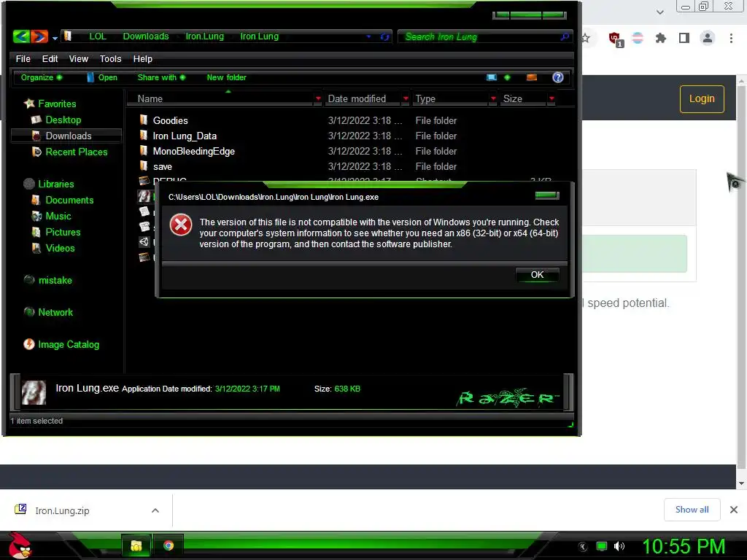Open the uBlock shield extension icon
This screenshot has width=747, height=560.
(x=615, y=38)
